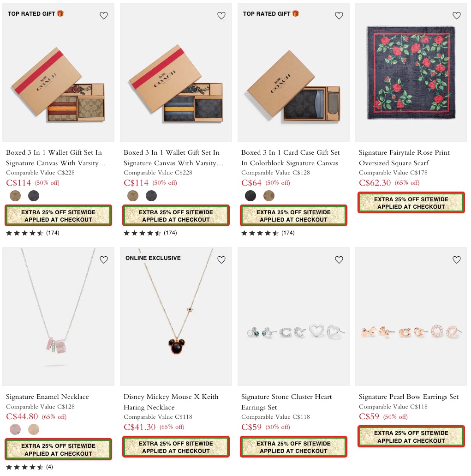Open star rating reviews for Enamel Necklace
This screenshot has width=471, height=476.
coord(30,467)
